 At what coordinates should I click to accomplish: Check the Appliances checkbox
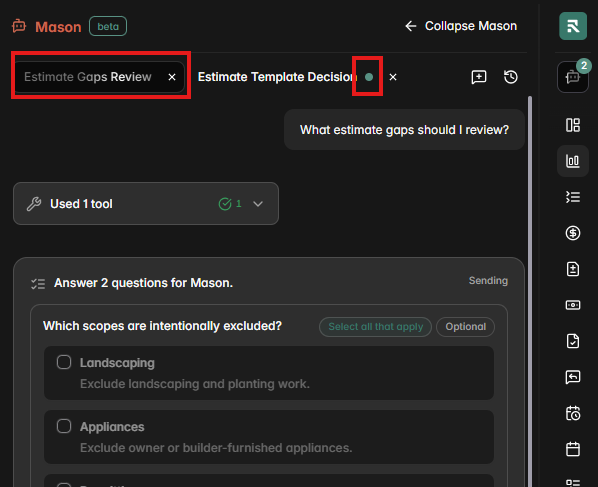(64, 426)
